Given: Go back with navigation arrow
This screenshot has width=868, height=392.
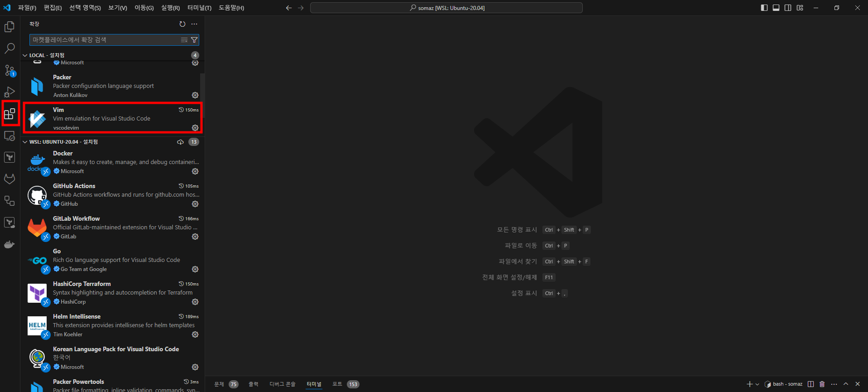Looking at the screenshot, I should [289, 8].
